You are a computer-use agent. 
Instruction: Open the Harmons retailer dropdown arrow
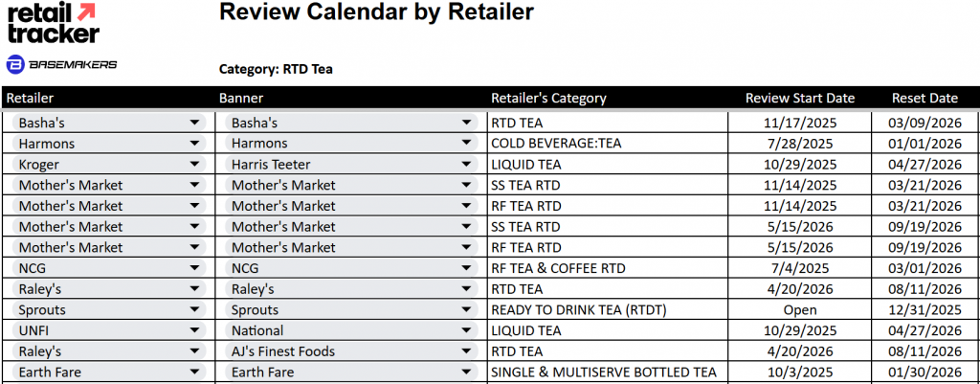tap(195, 144)
